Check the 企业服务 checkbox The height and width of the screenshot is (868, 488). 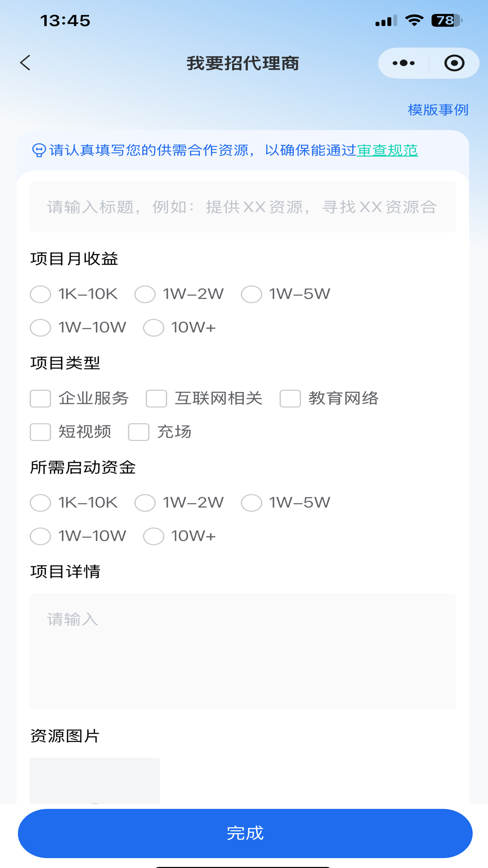tap(41, 399)
